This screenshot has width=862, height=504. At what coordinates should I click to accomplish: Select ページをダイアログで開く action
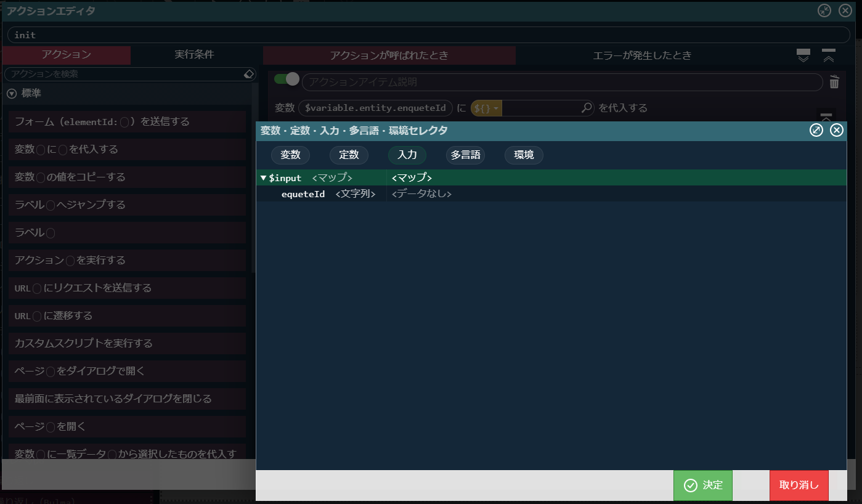127,371
